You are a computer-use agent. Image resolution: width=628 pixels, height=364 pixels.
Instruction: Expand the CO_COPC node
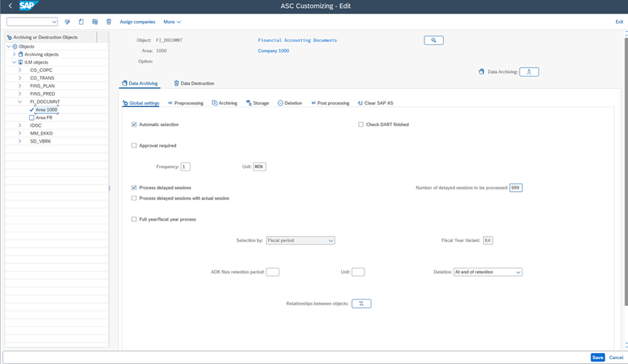click(20, 70)
